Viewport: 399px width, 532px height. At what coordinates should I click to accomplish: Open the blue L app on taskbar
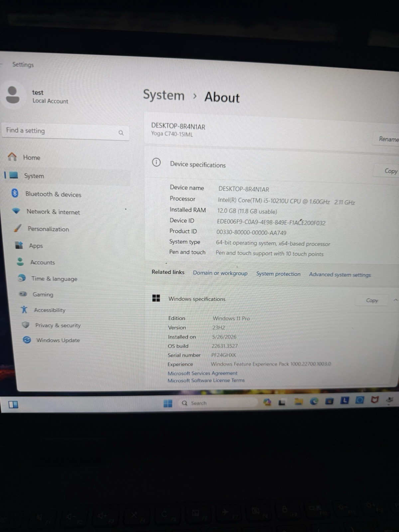tap(344, 401)
